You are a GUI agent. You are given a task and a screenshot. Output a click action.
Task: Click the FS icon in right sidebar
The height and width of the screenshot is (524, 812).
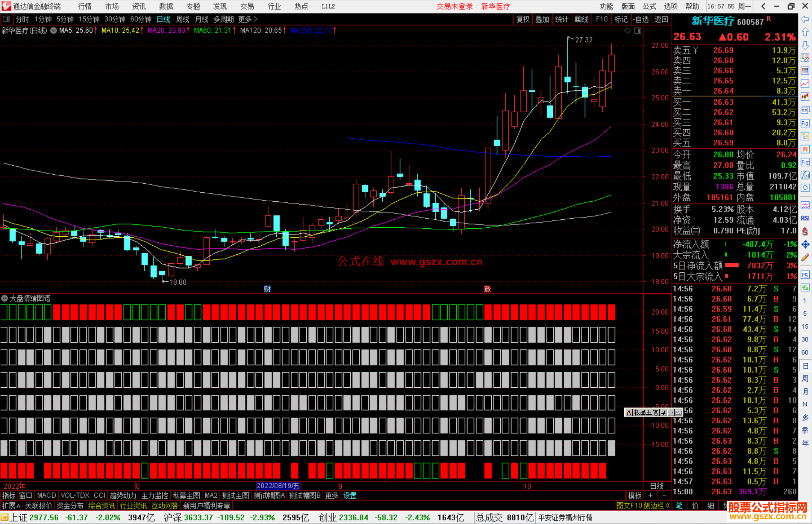(805, 275)
